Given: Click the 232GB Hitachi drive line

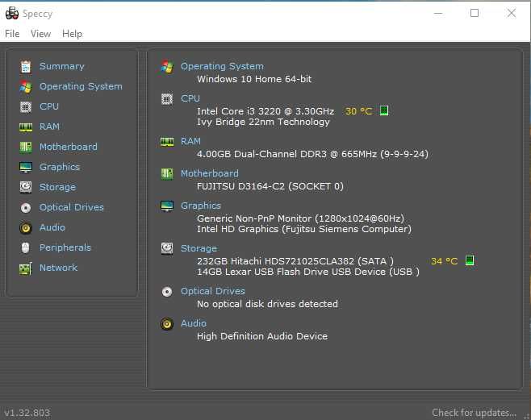Looking at the screenshot, I should (x=295, y=261).
